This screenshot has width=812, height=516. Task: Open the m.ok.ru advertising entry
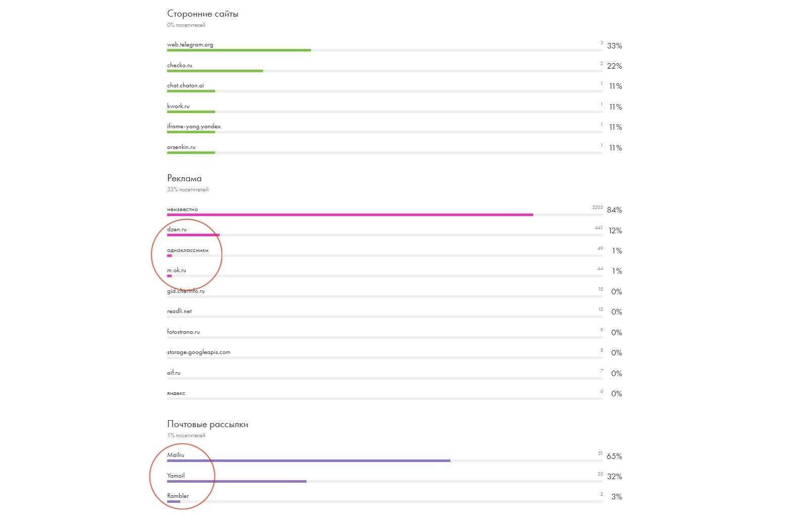pyautogui.click(x=176, y=271)
